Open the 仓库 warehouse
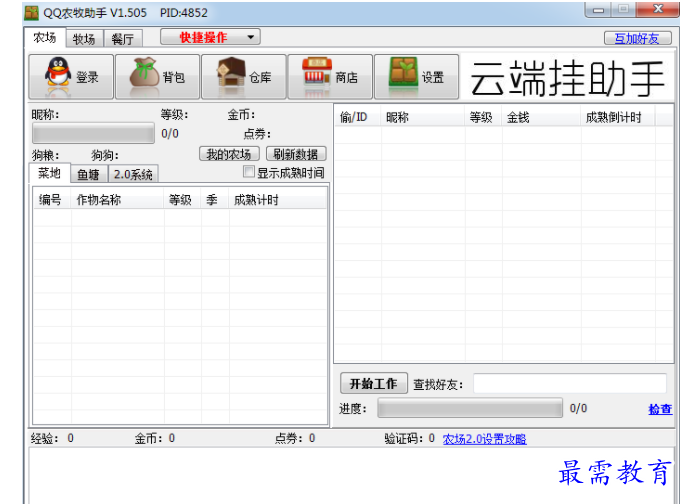This screenshot has height=504, width=680. 244,77
